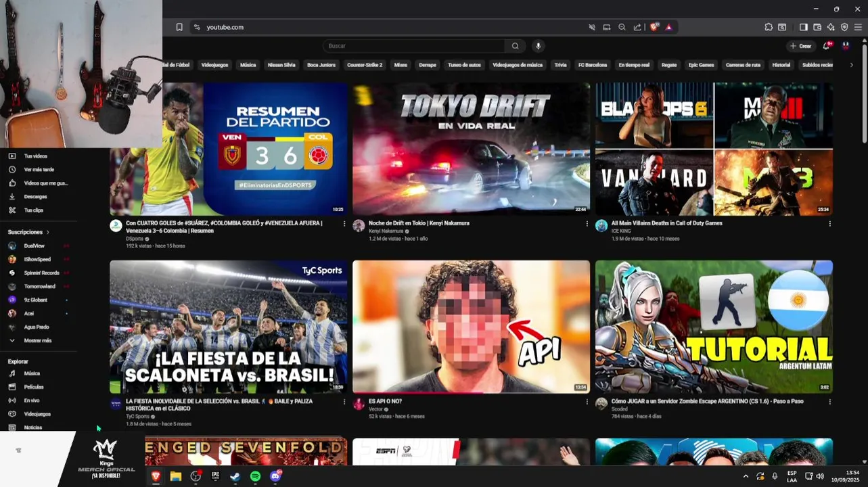Select the Epic Games chip
This screenshot has height=487, width=868.
pyautogui.click(x=701, y=65)
